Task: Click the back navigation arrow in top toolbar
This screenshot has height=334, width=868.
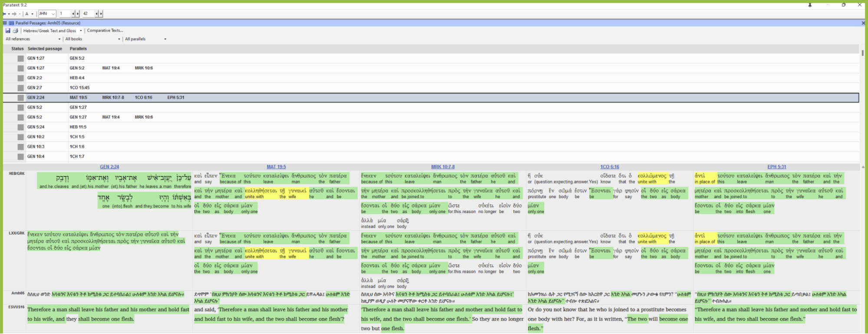Action: [x=4, y=14]
